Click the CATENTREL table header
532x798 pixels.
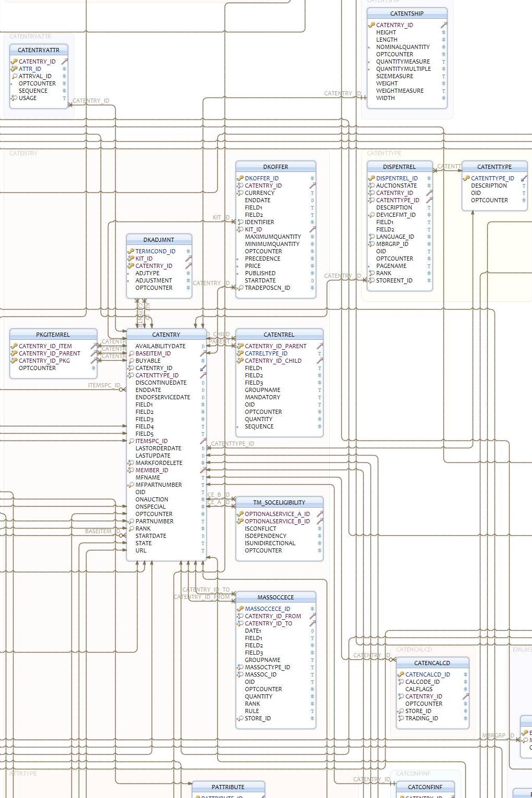[279, 334]
